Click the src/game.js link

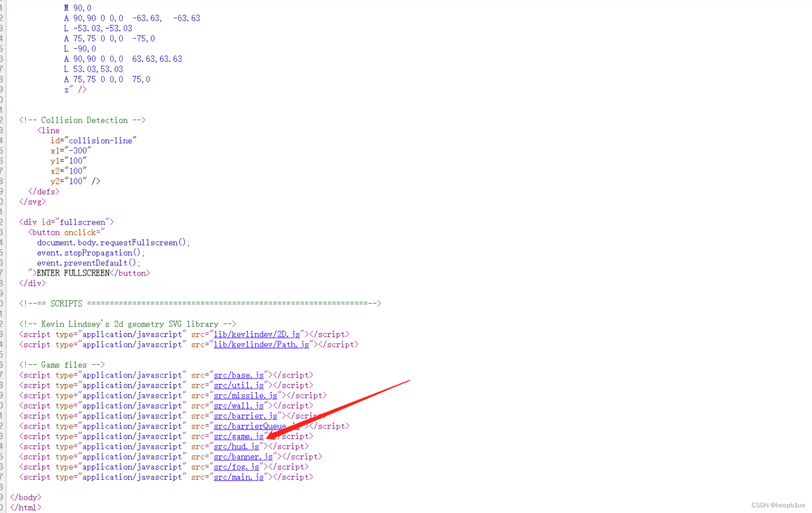[239, 436]
